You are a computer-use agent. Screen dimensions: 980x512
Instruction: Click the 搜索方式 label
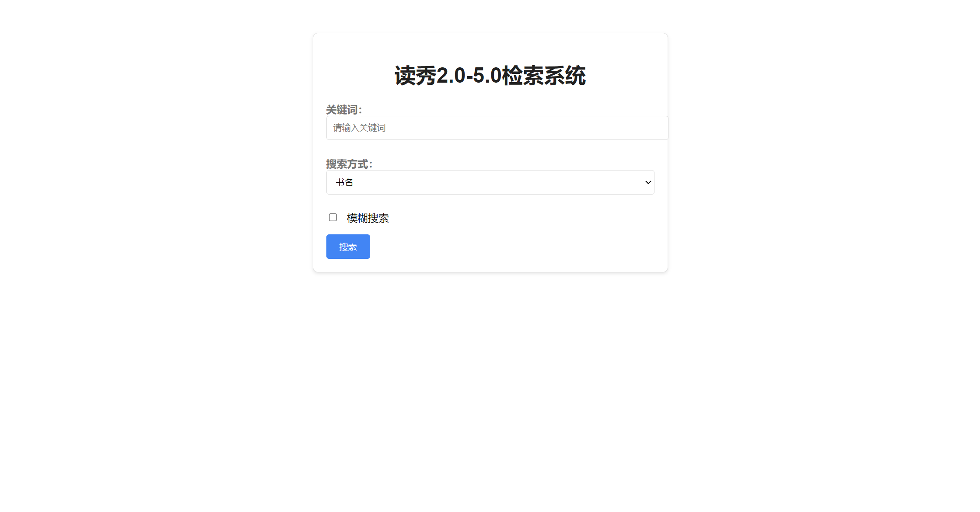click(349, 164)
